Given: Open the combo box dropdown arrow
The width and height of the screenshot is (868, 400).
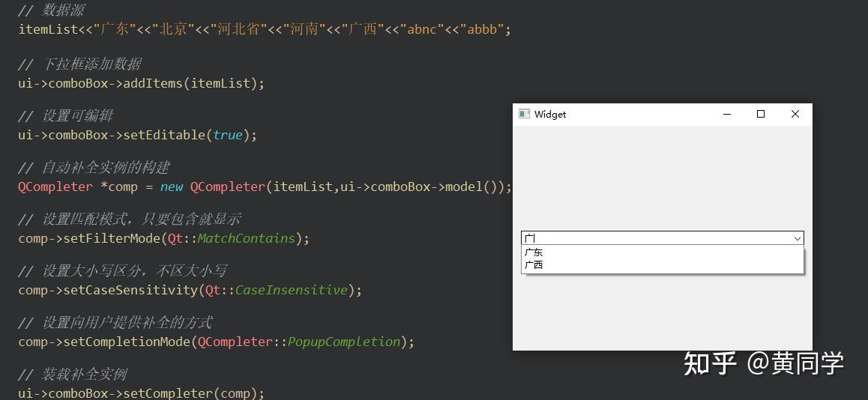Looking at the screenshot, I should coord(797,238).
